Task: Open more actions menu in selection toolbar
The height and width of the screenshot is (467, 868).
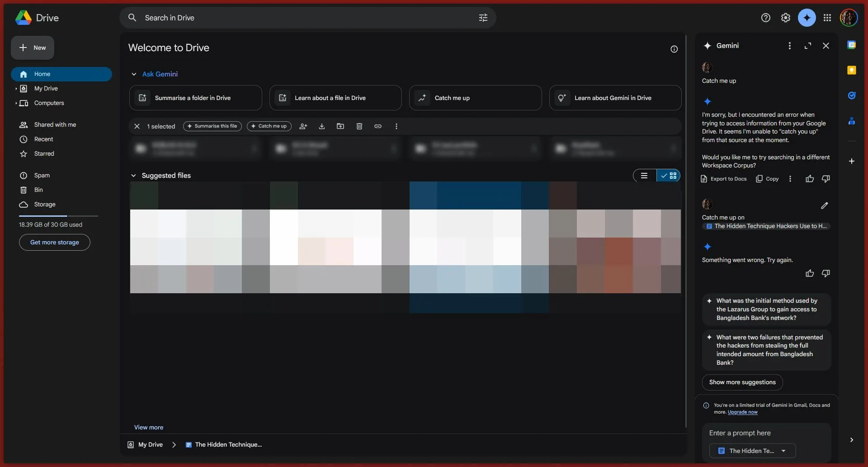Action: coord(396,126)
